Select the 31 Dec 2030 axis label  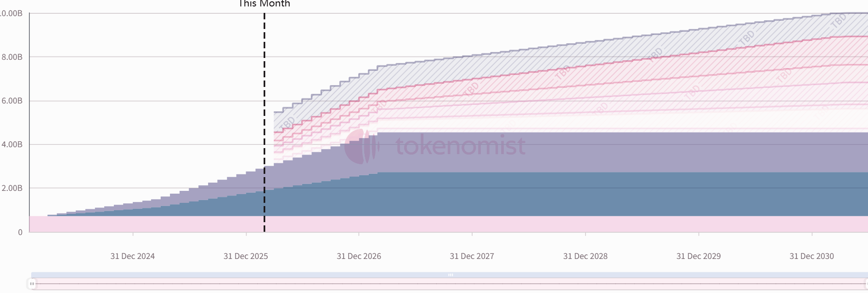[812, 256]
